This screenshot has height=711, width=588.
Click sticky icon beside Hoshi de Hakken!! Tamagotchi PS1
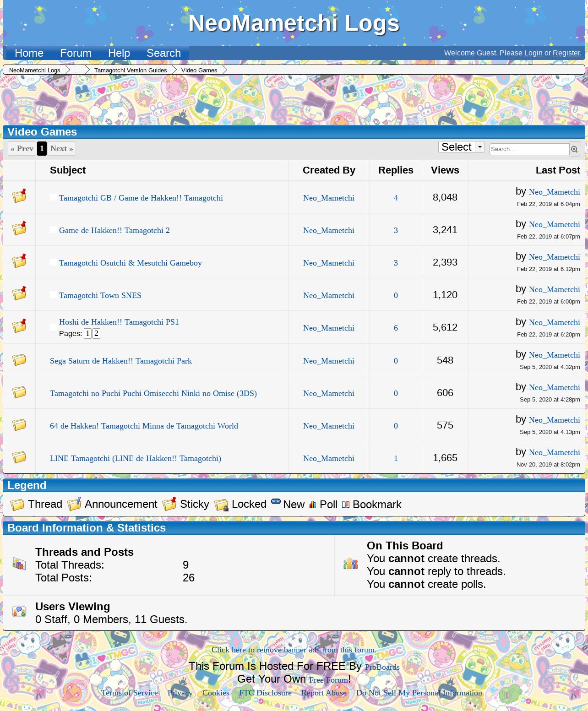point(19,326)
